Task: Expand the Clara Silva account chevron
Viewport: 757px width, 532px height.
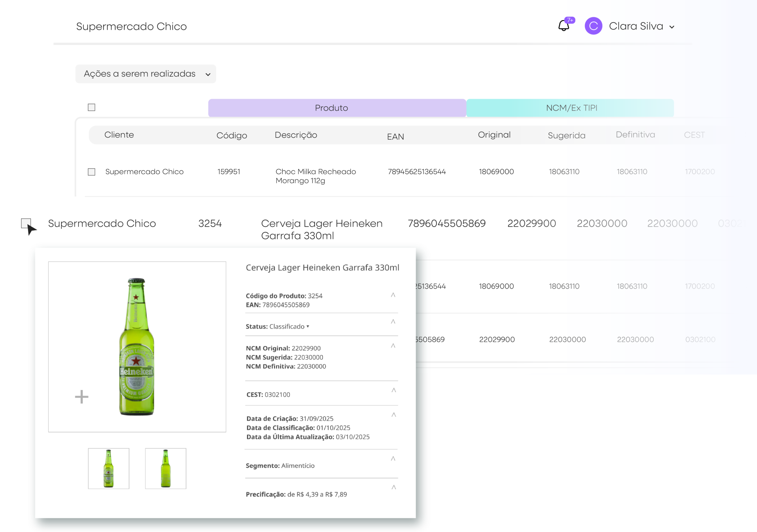Action: tap(672, 28)
